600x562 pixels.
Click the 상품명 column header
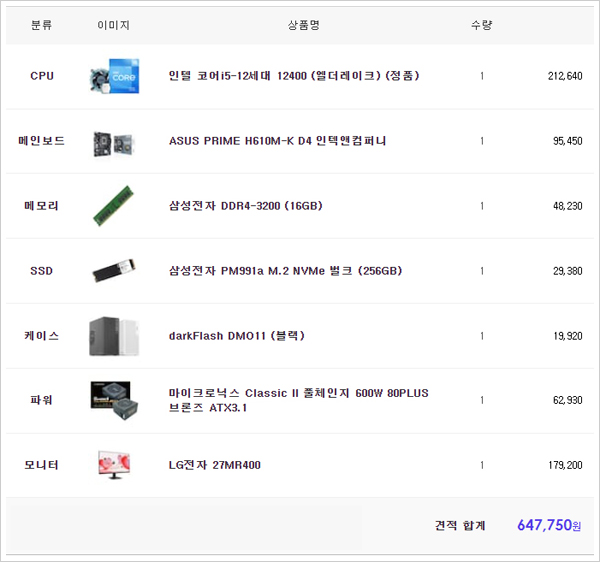[x=303, y=25]
